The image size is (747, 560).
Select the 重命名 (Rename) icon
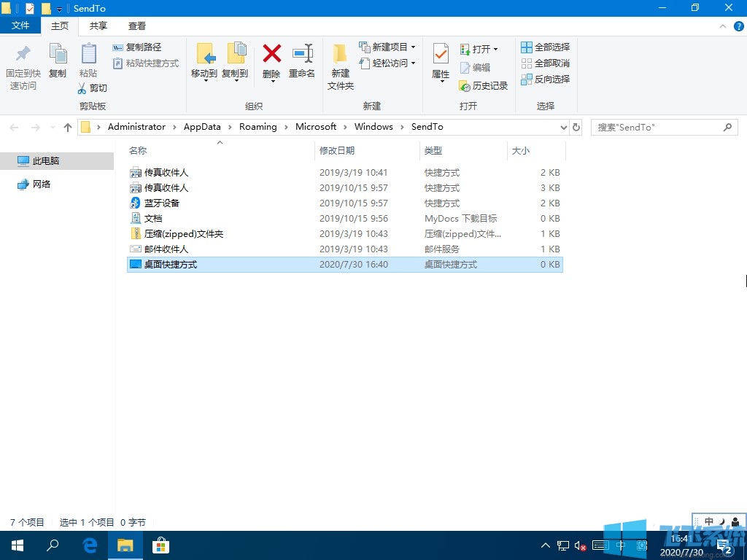click(302, 62)
